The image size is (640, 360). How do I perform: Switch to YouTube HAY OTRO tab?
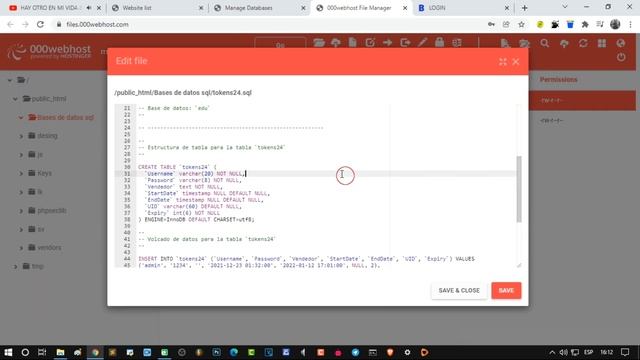51,8
